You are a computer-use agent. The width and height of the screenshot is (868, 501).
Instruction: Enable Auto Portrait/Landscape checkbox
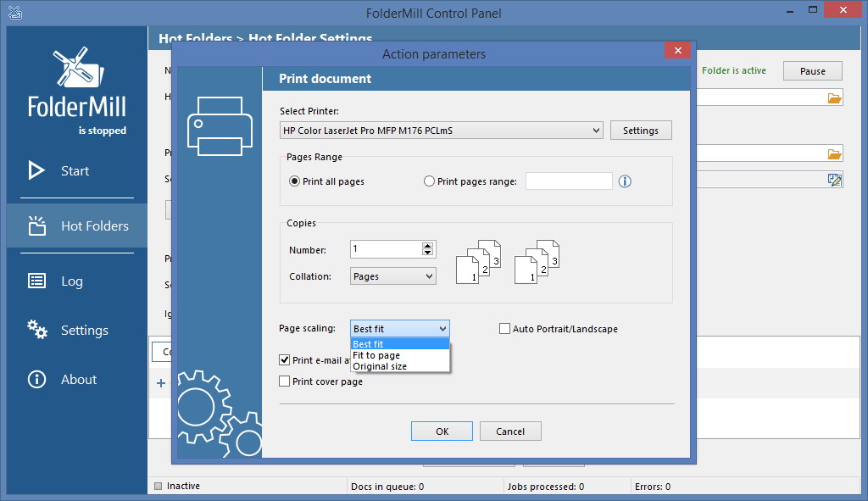click(504, 329)
